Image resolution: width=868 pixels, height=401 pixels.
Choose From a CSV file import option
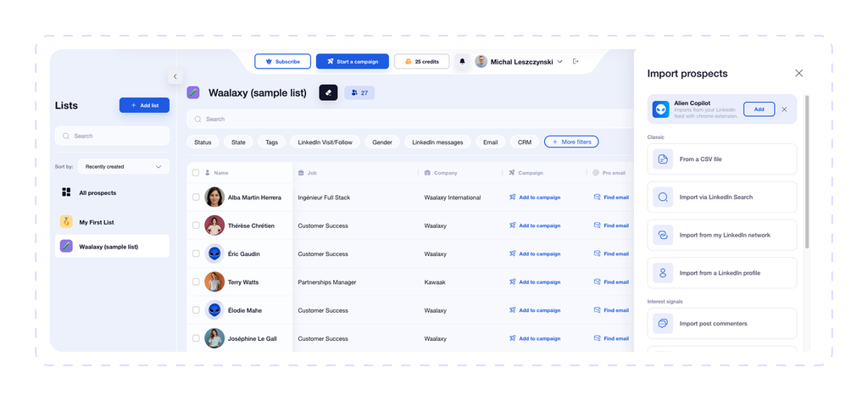(722, 159)
